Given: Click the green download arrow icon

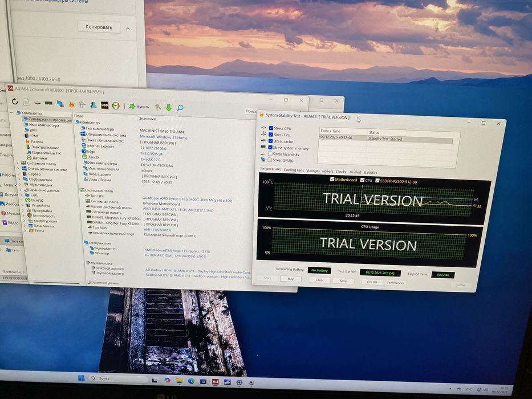Looking at the screenshot, I should pos(169,108).
